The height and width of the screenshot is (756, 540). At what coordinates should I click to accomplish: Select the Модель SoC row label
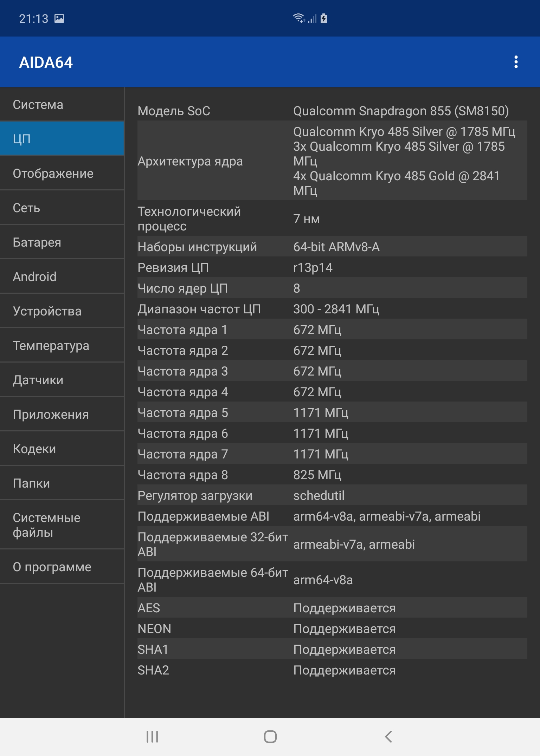tap(174, 111)
